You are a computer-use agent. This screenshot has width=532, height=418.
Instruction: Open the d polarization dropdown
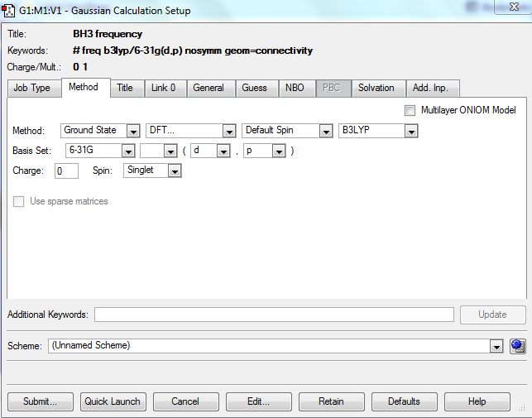[x=210, y=151]
